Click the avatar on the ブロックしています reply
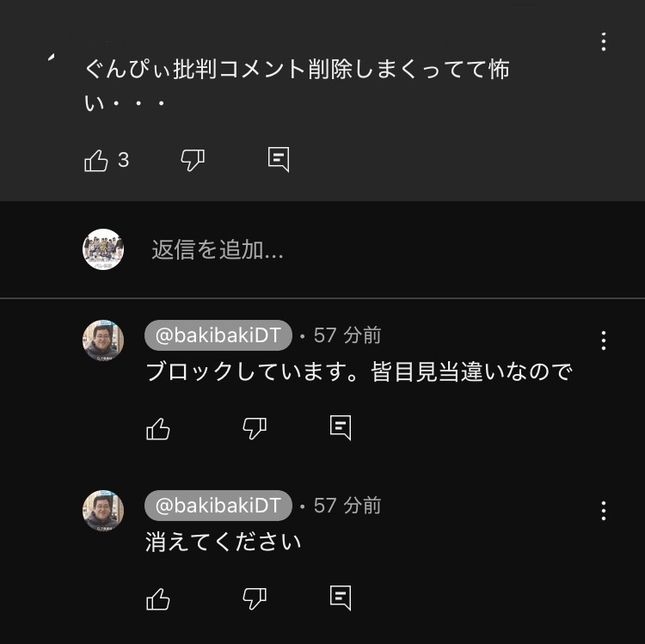 (x=103, y=340)
